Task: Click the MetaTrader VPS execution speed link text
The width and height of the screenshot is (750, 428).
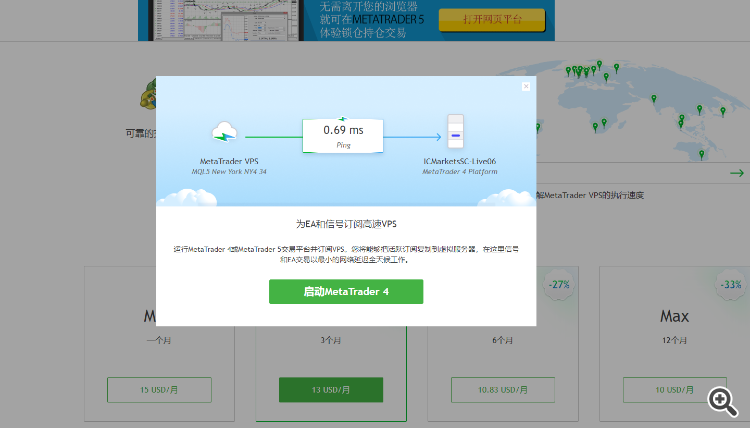Action: pyautogui.click(x=590, y=195)
